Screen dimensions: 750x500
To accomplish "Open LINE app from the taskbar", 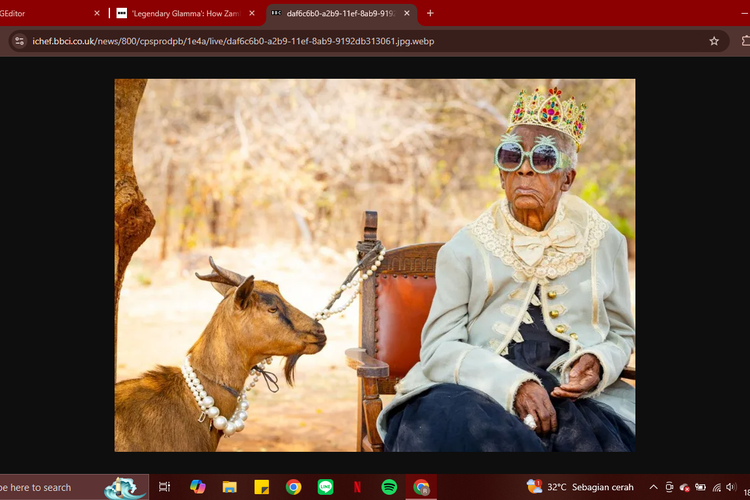I will pos(325,487).
